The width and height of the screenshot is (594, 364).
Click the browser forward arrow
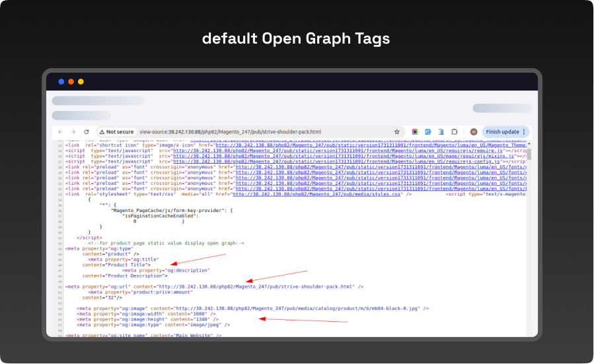73,132
